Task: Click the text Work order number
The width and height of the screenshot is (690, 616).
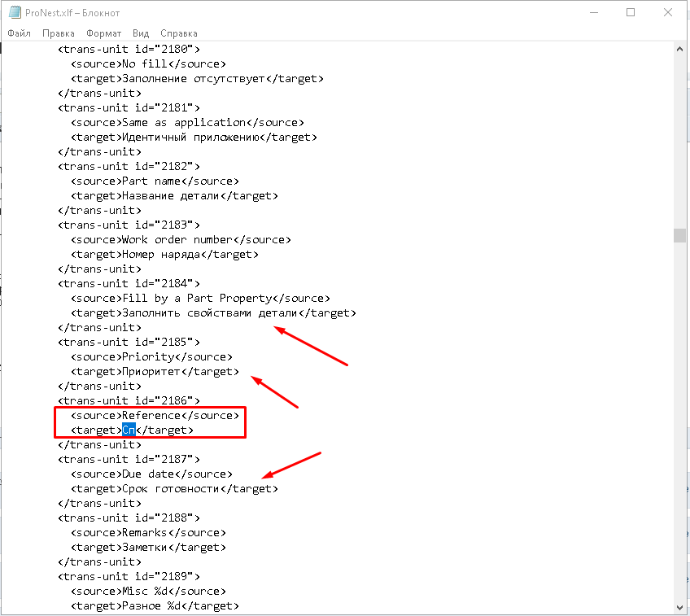Action: [177, 240]
